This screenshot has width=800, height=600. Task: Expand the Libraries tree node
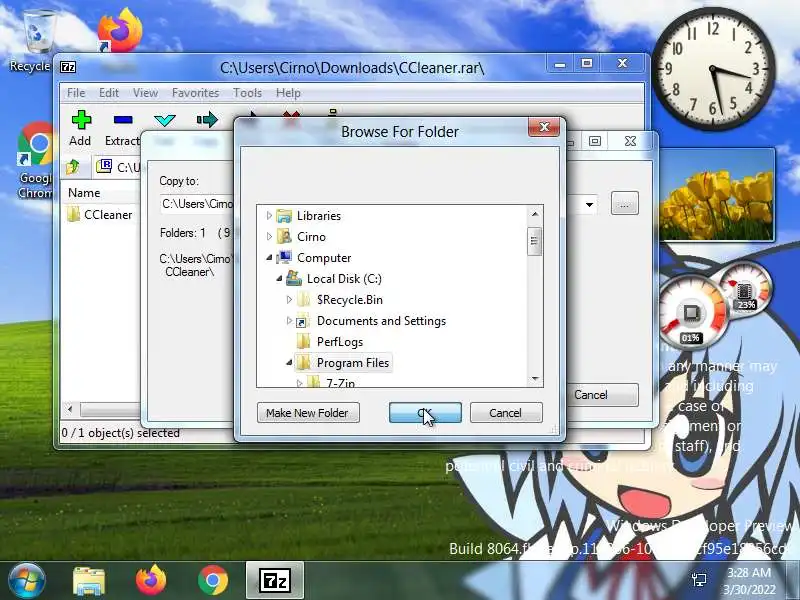269,216
